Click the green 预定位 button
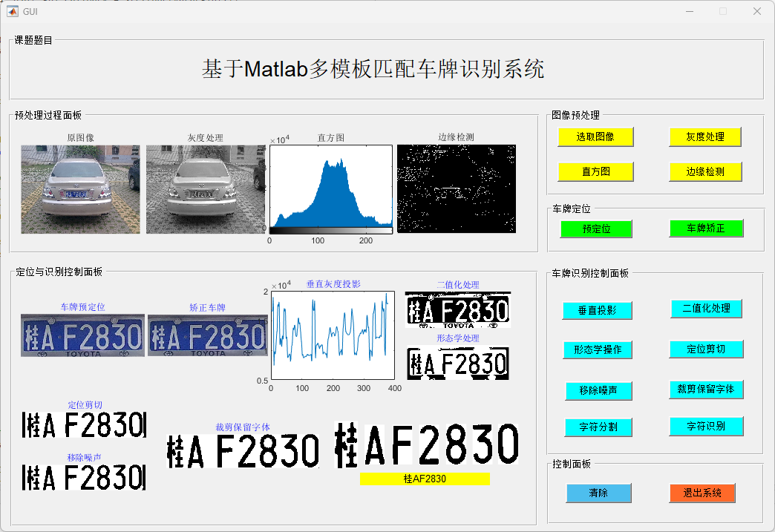Screen dimensions: 775x532 (x=595, y=229)
